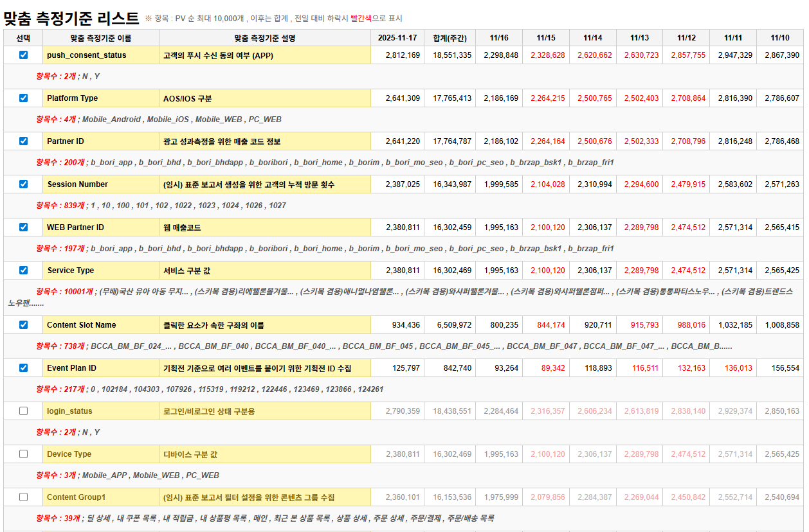Click the red value 2,857,755

click(688, 55)
